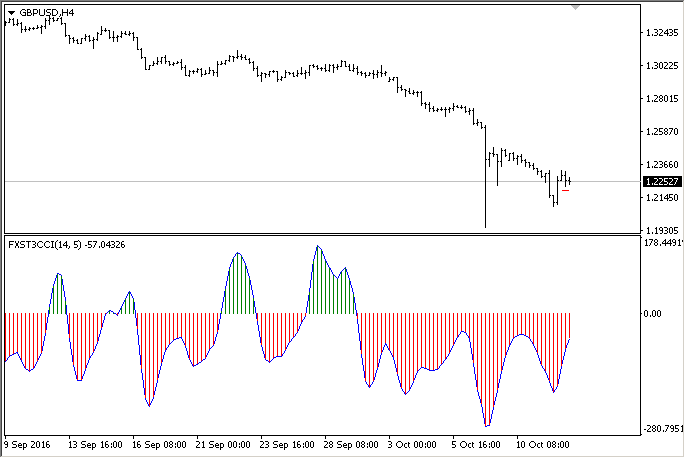Click the 10 Oct 08:00 time label

(x=543, y=445)
